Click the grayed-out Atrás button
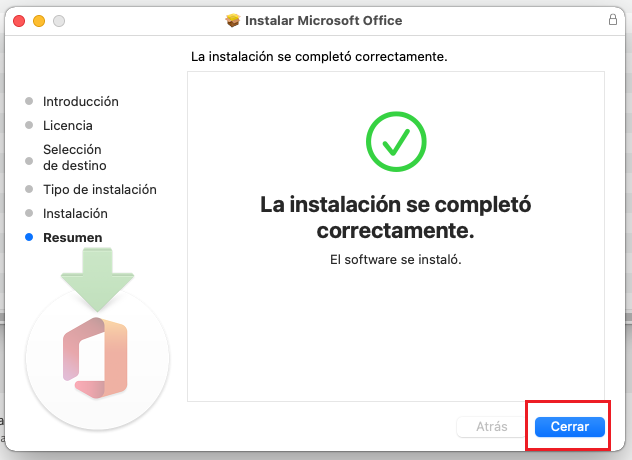This screenshot has width=632, height=460. tap(491, 427)
